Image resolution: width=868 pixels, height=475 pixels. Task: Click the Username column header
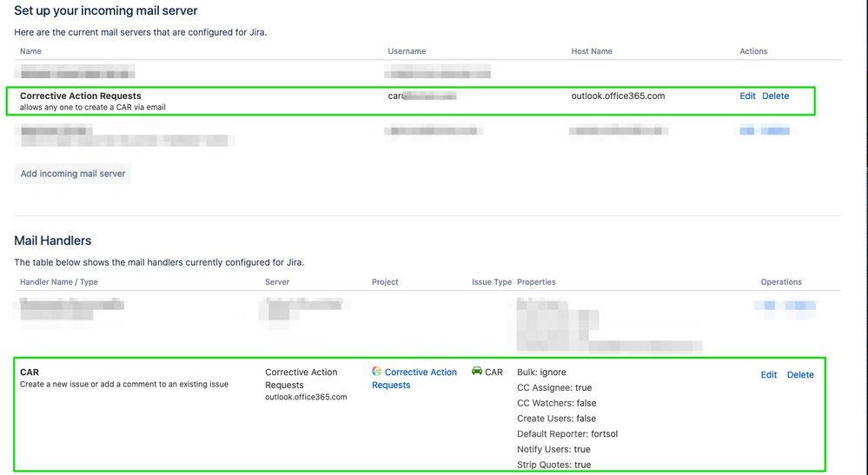(407, 51)
